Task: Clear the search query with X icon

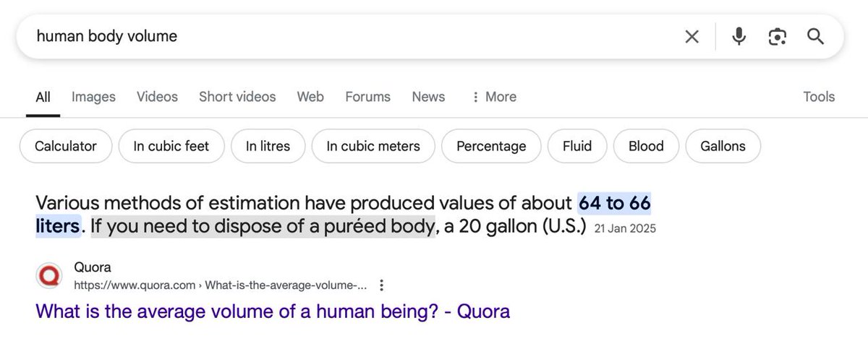Action: click(692, 36)
